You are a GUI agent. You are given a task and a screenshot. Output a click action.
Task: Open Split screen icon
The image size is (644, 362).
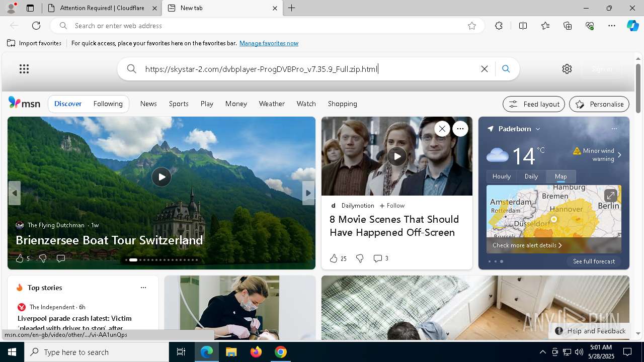point(523,26)
